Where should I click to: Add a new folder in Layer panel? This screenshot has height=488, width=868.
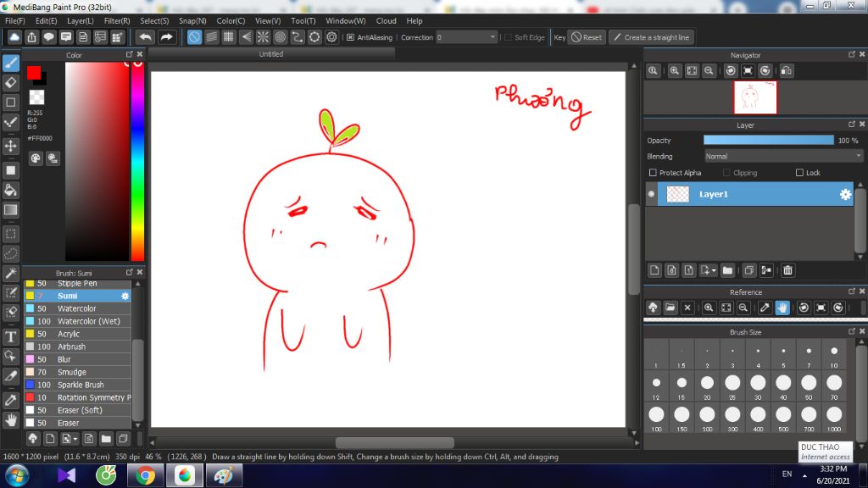727,270
